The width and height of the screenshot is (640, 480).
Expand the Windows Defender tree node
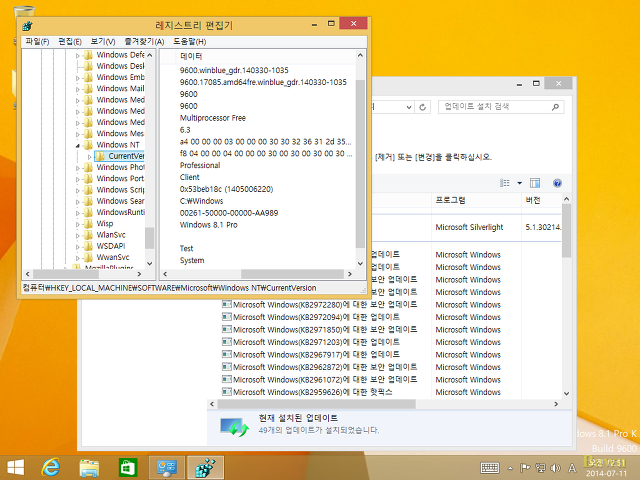tap(78, 55)
